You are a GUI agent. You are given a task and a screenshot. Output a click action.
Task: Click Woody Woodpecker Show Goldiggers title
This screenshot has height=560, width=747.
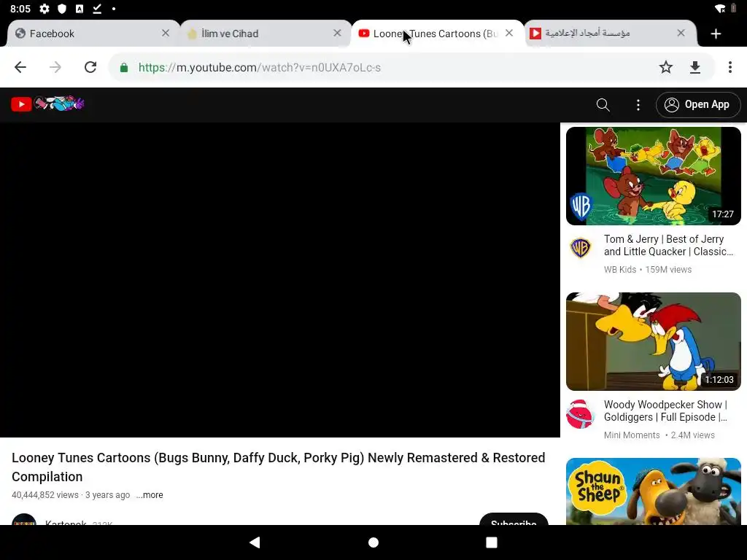pyautogui.click(x=665, y=411)
